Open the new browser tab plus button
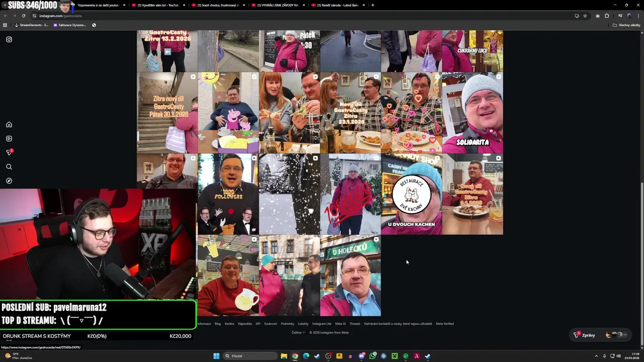Screen dimensions: 644x362 [x=372, y=5]
